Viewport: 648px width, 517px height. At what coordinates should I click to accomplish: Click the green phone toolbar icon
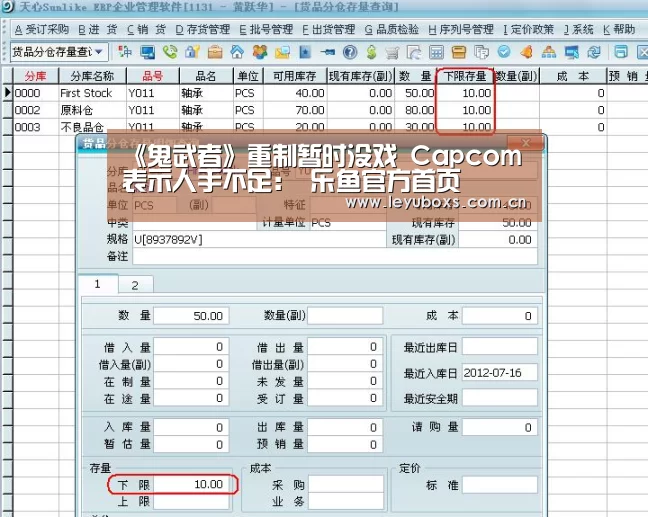[x=170, y=52]
